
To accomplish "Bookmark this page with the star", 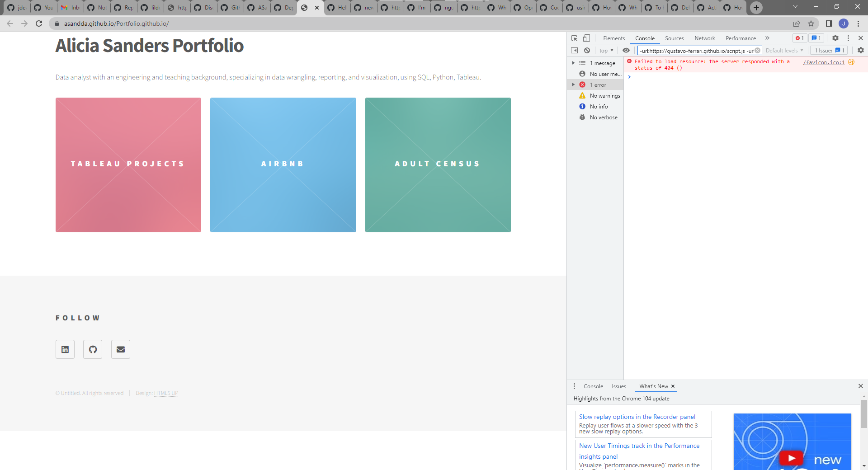I will [811, 23].
